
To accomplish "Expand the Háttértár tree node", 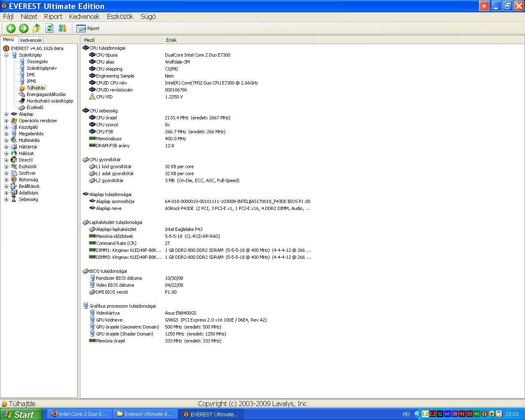I will coord(6,147).
